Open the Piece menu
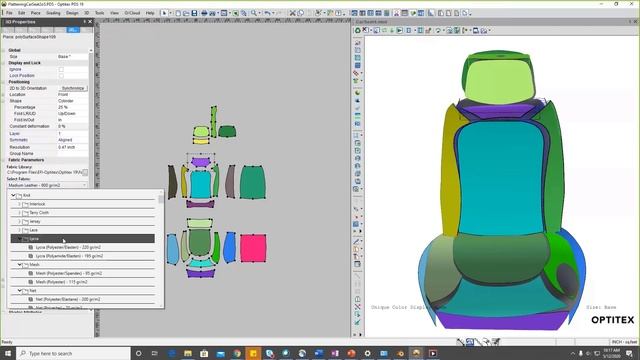This screenshot has width=640, height=360. 36,13
